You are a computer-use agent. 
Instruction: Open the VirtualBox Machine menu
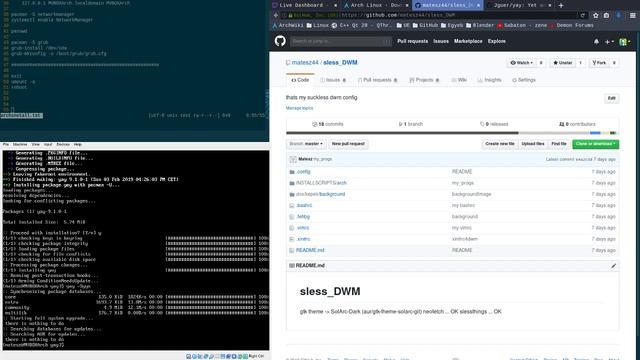pyautogui.click(x=20, y=144)
